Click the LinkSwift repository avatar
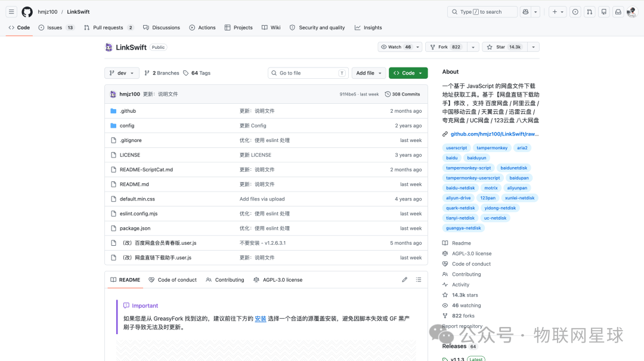This screenshot has width=644, height=361. [x=109, y=47]
